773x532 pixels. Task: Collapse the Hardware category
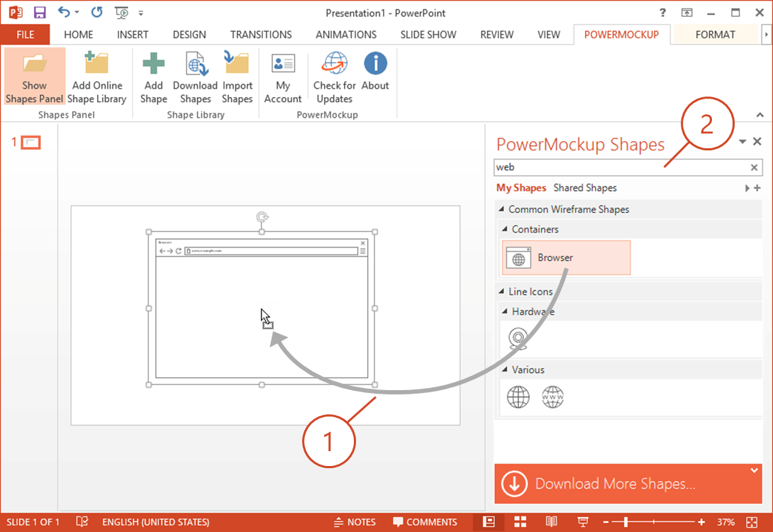pos(505,311)
